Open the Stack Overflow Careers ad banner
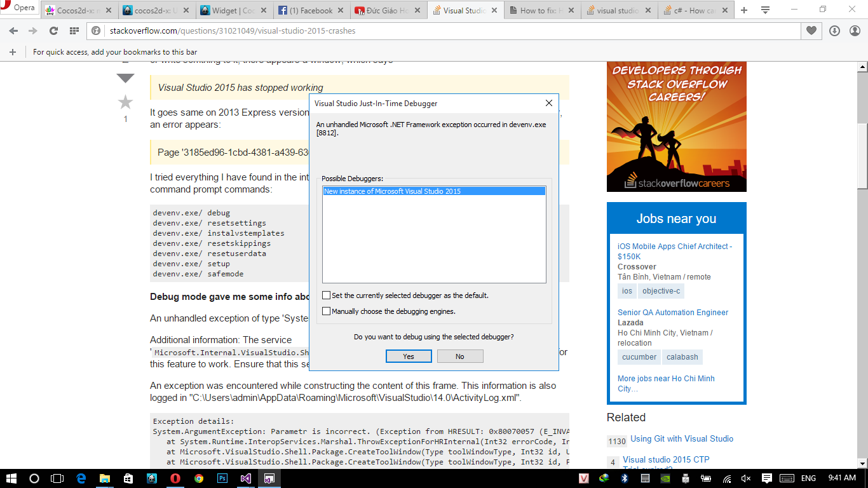The height and width of the screenshot is (488, 868). pos(677,126)
